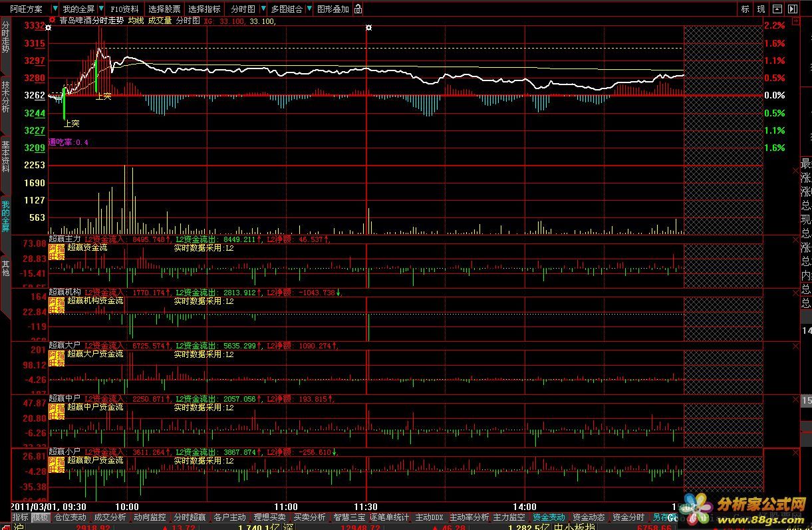The height and width of the screenshot is (530, 812).
Task: Switch to the 智慧三宝 bottom tab
Action: (x=349, y=517)
